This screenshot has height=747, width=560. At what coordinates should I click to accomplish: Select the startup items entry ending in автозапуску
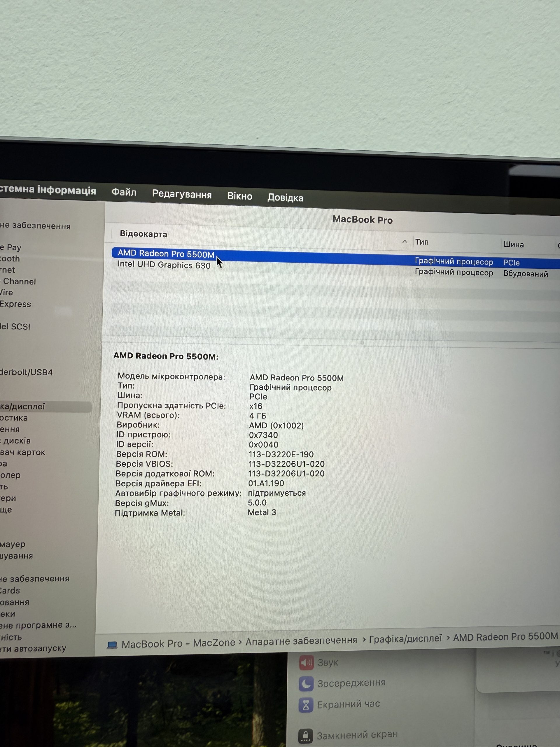(33, 648)
